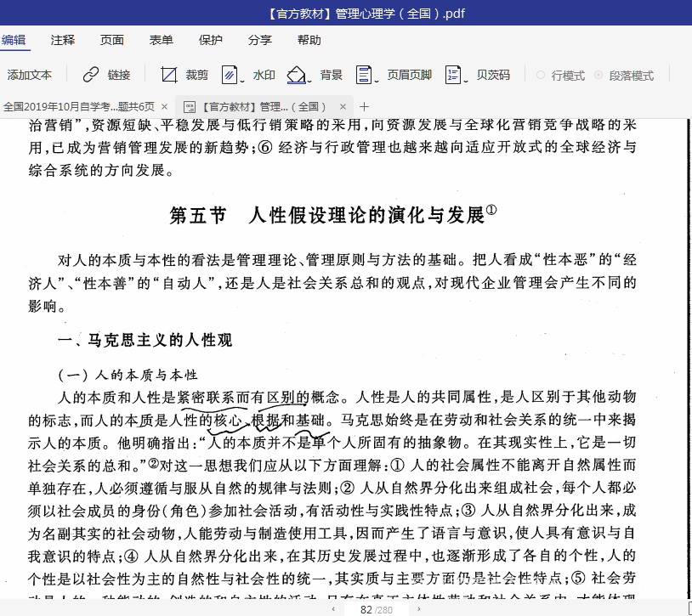Click the title bar text 管理心理学（全国）.pdf

click(400, 14)
